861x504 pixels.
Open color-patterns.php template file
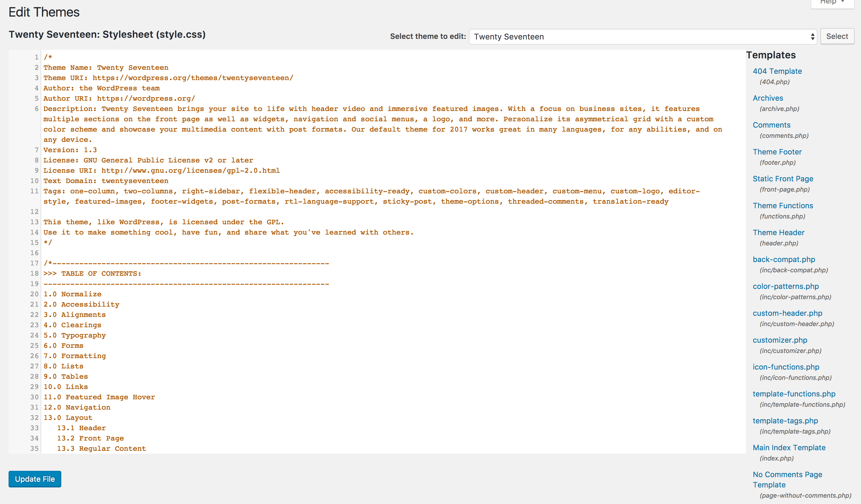pyautogui.click(x=786, y=286)
